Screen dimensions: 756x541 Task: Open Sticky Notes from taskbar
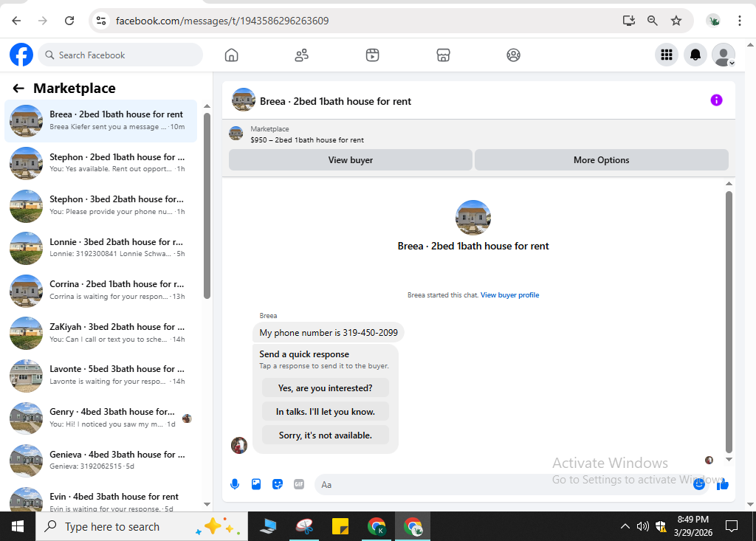(x=340, y=526)
